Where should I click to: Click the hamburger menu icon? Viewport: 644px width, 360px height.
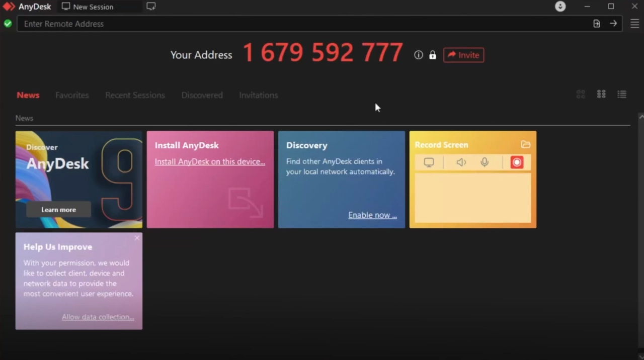click(x=634, y=24)
